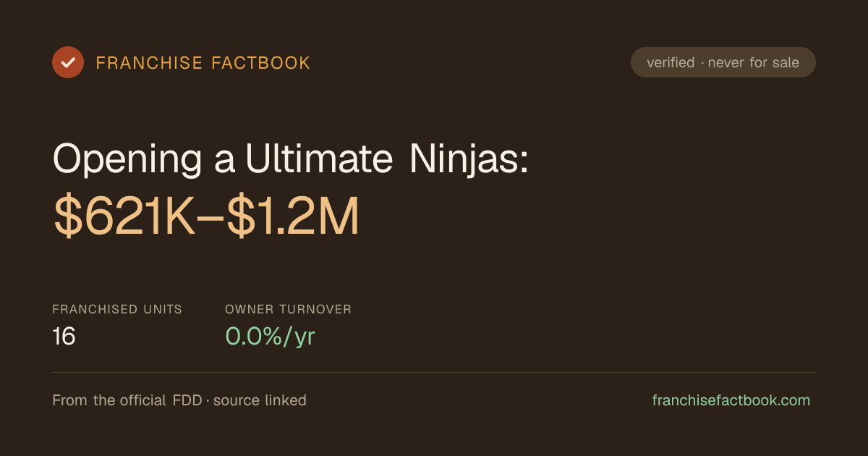Click the never for sale text

(754, 63)
